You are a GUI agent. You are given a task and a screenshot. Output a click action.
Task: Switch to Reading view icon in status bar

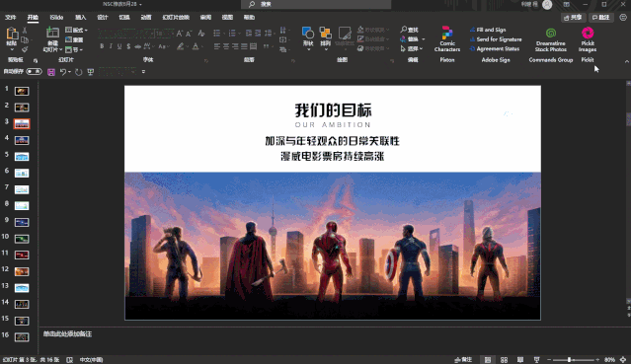[x=520, y=360]
